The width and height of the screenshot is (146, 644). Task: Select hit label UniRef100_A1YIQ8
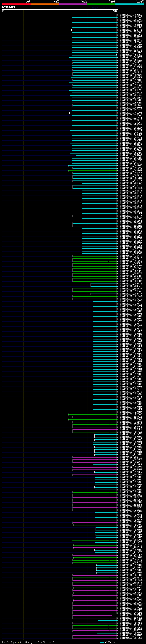click(131, 80)
